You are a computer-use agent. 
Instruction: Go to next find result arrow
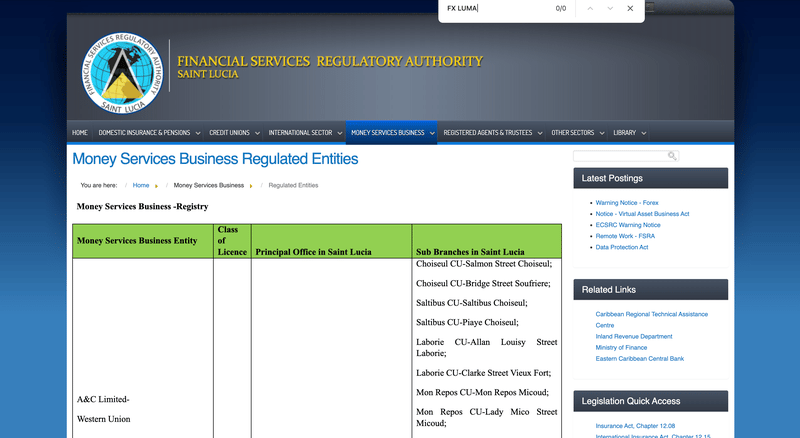(610, 8)
